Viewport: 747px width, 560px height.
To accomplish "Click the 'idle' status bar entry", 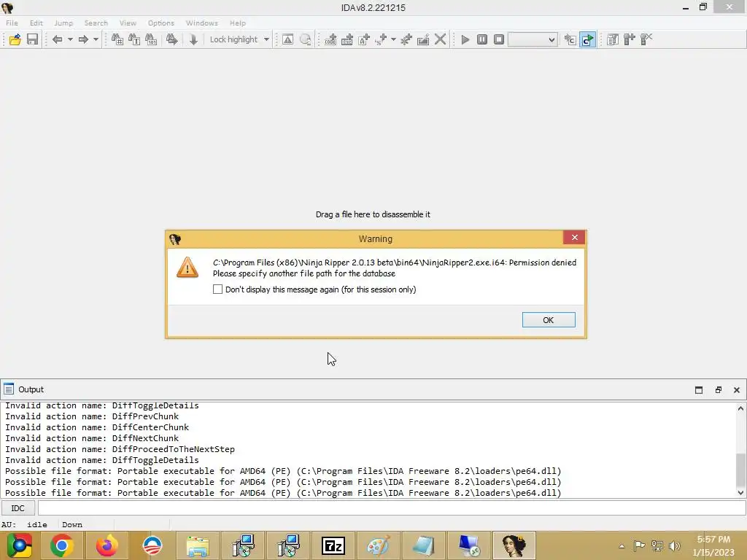I will tap(36, 525).
